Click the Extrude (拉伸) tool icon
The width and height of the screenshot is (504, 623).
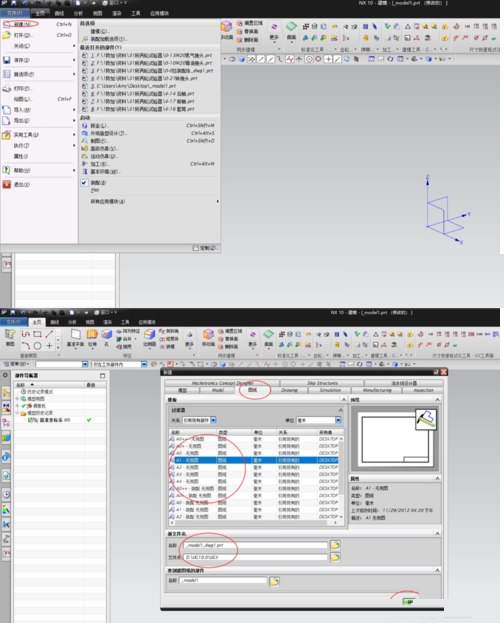tap(92, 335)
